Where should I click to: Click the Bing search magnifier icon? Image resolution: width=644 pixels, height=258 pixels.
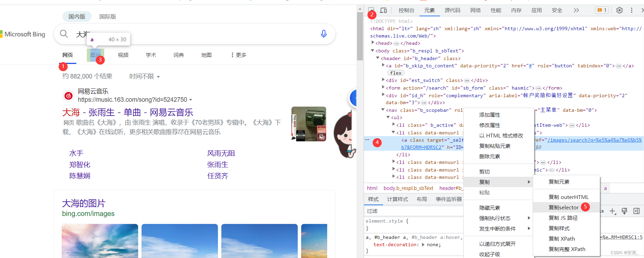click(64, 34)
